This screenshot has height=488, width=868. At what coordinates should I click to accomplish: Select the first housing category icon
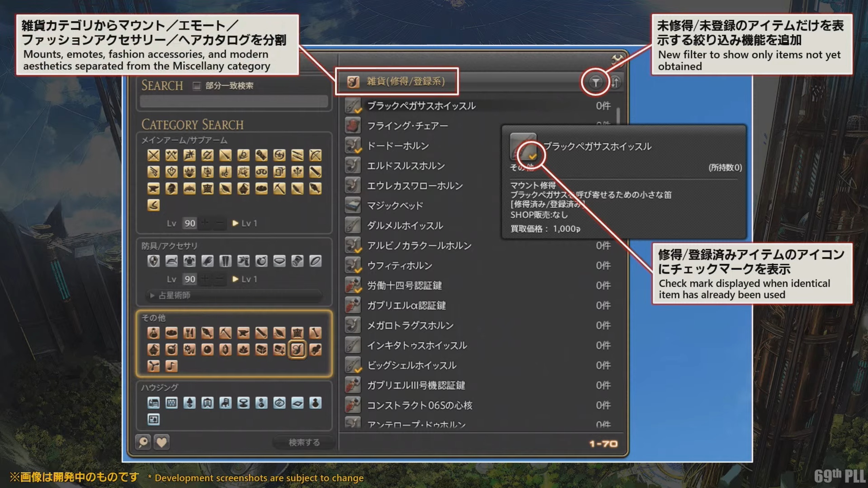click(153, 403)
